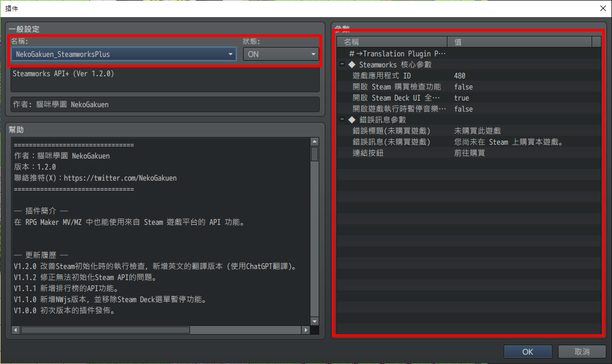This screenshot has height=364, width=612.
Task: Select the 連結按鈕 parameter row
Action: (469, 153)
